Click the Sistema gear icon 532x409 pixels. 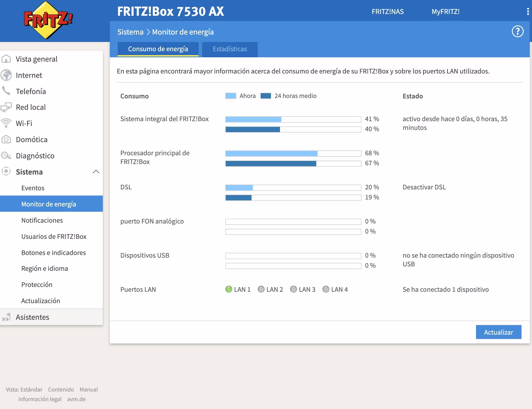click(6, 171)
